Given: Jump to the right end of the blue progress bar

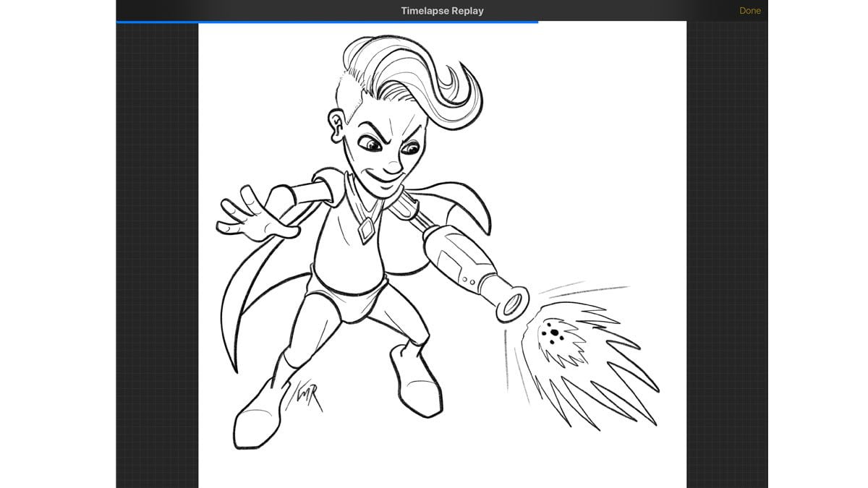Looking at the screenshot, I should (537, 22).
